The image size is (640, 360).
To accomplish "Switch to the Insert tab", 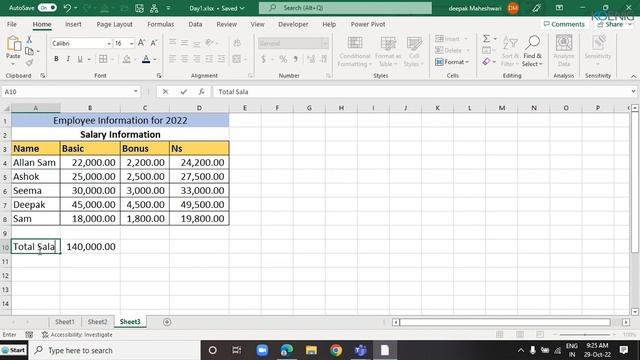I will [x=73, y=24].
